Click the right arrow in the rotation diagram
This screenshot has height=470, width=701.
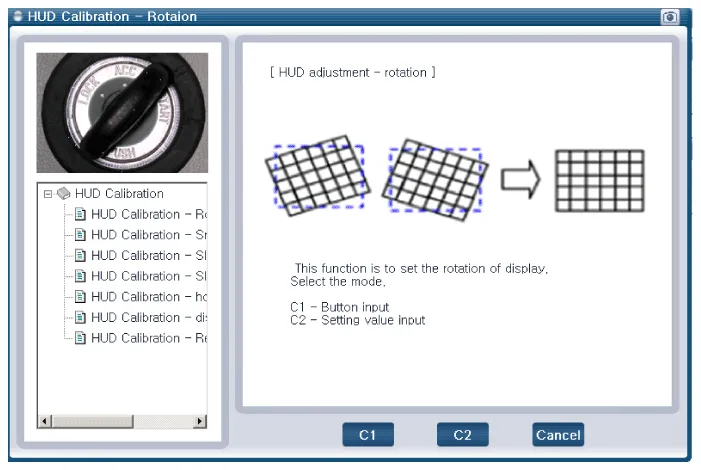(x=519, y=179)
